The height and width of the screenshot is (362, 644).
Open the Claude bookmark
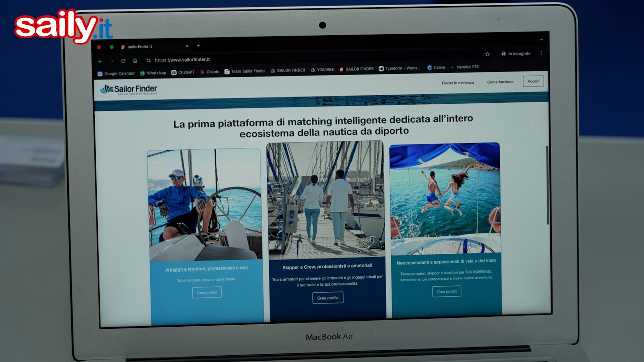[209, 72]
